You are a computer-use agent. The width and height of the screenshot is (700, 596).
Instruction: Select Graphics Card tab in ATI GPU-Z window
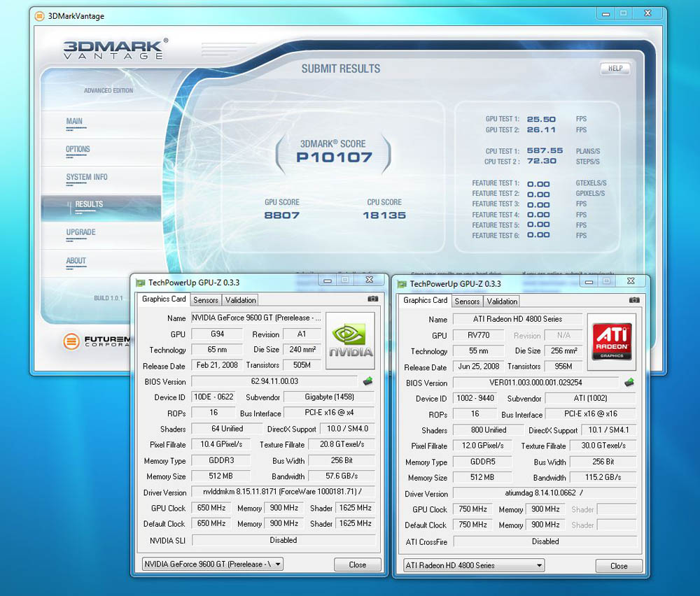point(425,300)
